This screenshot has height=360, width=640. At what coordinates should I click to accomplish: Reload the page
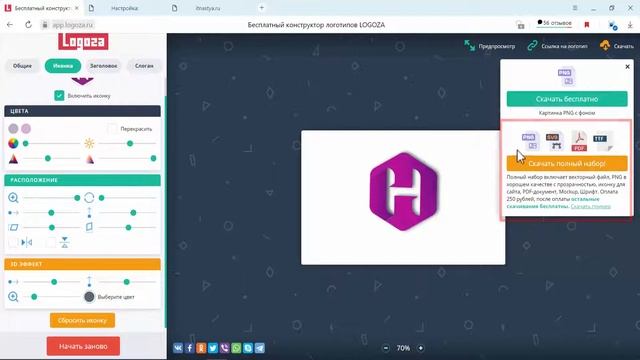[28, 25]
